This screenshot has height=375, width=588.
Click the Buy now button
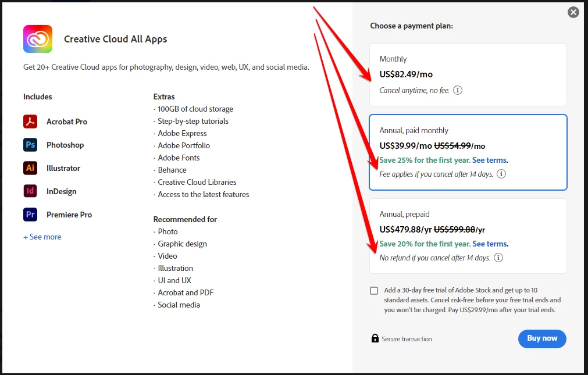point(542,338)
